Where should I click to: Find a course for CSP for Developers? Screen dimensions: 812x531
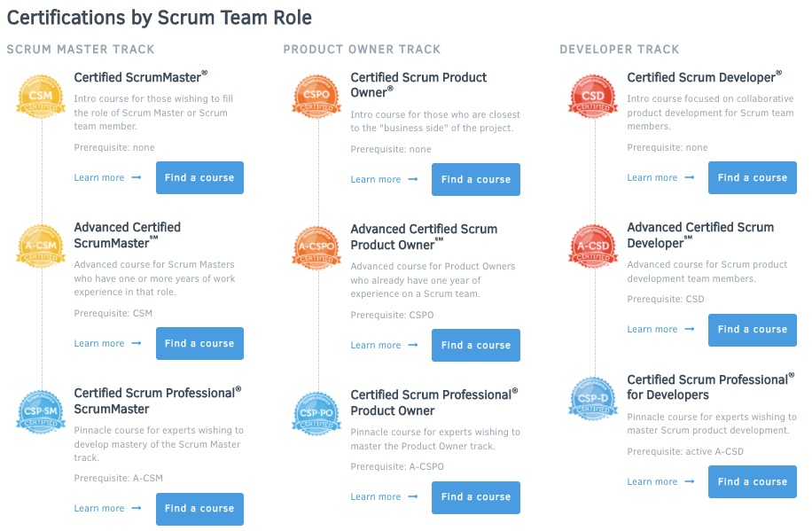(x=752, y=482)
